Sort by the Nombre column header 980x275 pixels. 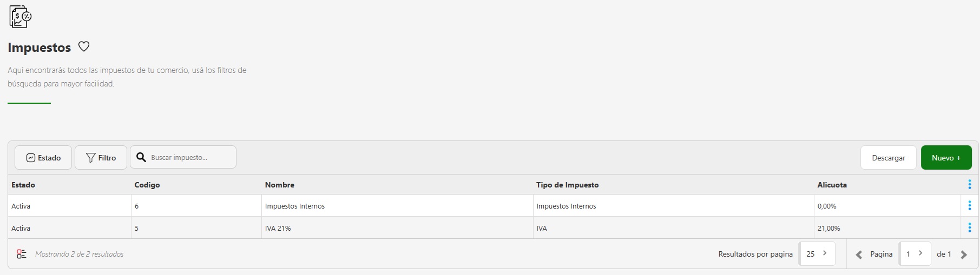(280, 185)
